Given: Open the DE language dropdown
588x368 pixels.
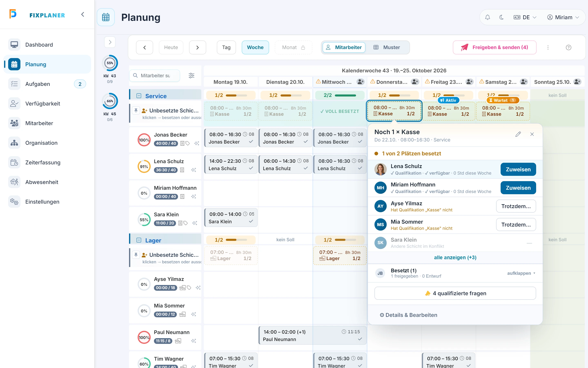Looking at the screenshot, I should [x=525, y=17].
